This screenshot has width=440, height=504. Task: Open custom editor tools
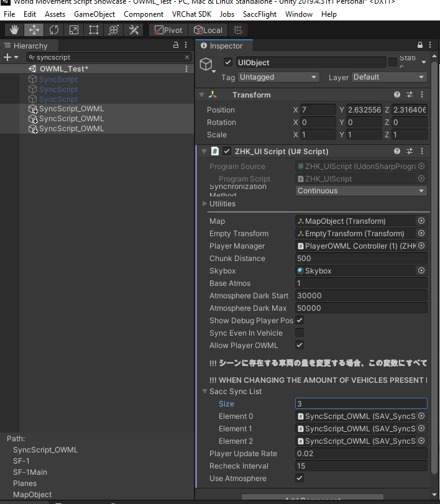click(x=134, y=30)
